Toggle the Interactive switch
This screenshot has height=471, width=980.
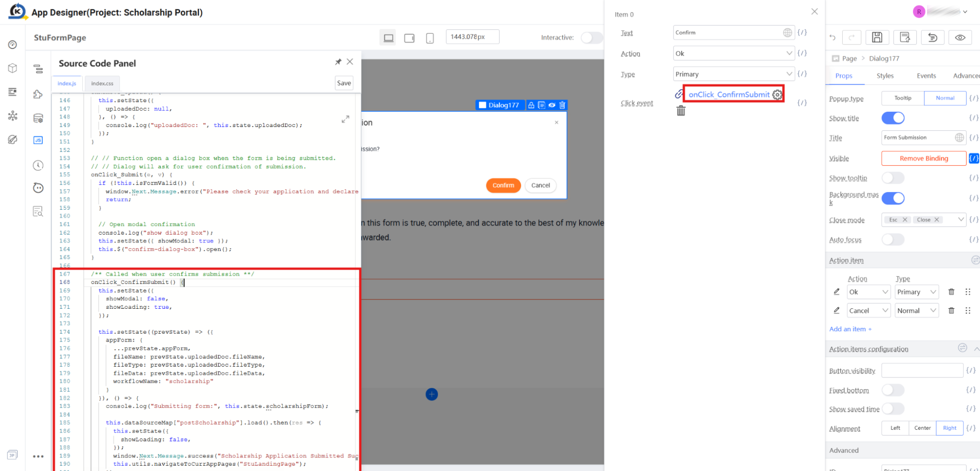592,37
